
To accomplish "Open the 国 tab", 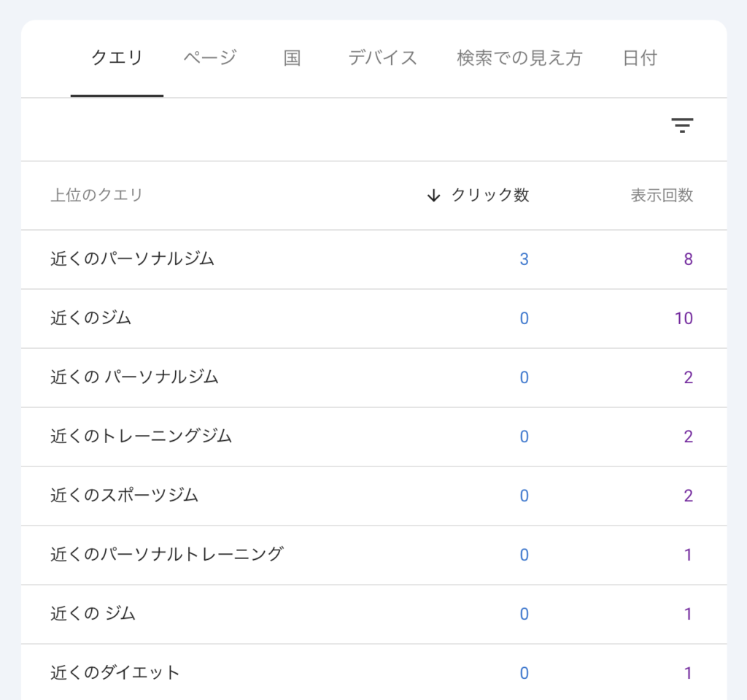I will tap(292, 58).
